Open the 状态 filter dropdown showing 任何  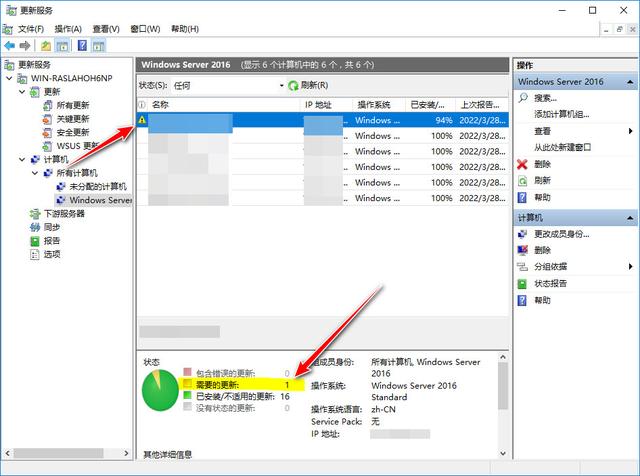point(228,85)
